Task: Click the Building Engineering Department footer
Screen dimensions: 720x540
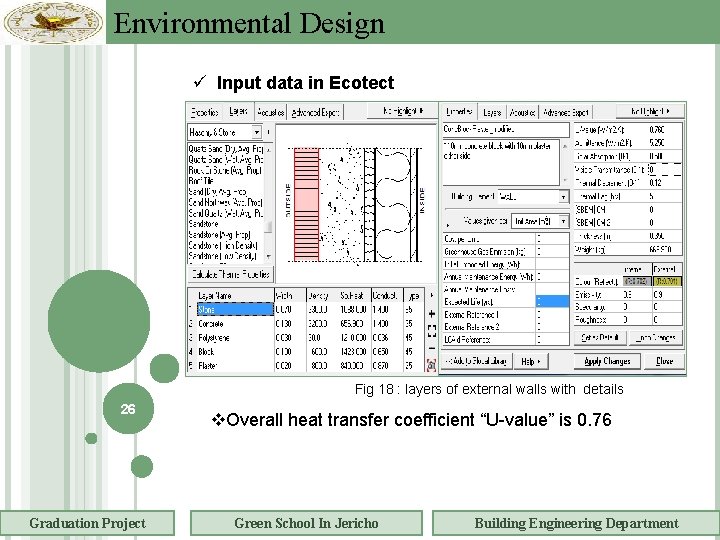Action: click(576, 523)
